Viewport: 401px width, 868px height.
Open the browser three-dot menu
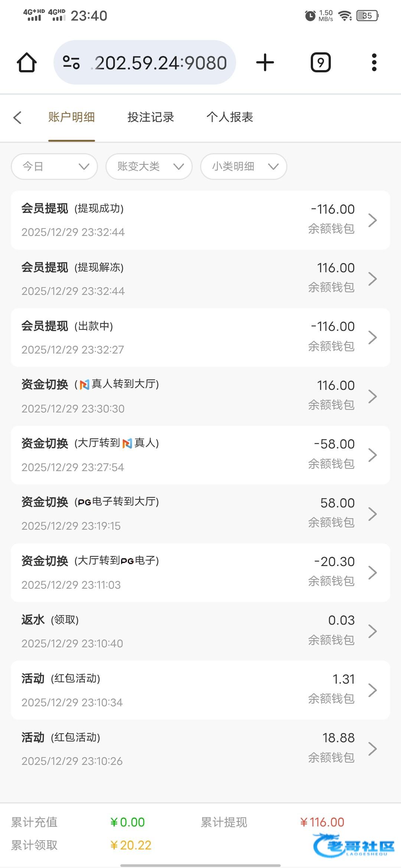pyautogui.click(x=374, y=62)
